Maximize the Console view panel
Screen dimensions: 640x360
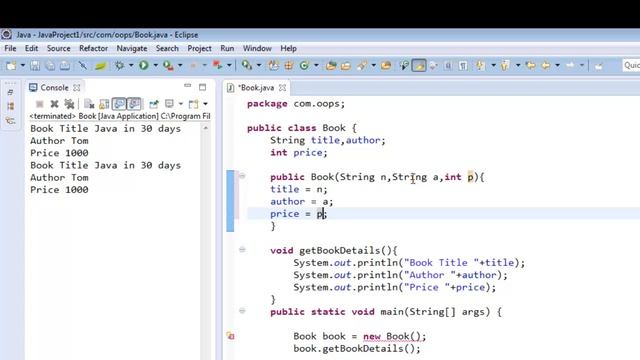tap(202, 87)
